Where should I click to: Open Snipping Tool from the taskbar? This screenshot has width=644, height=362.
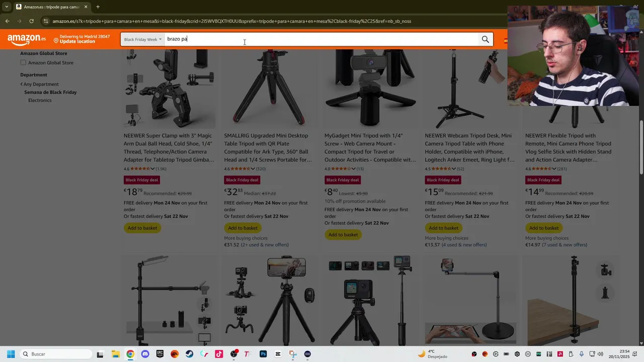tap(293, 354)
